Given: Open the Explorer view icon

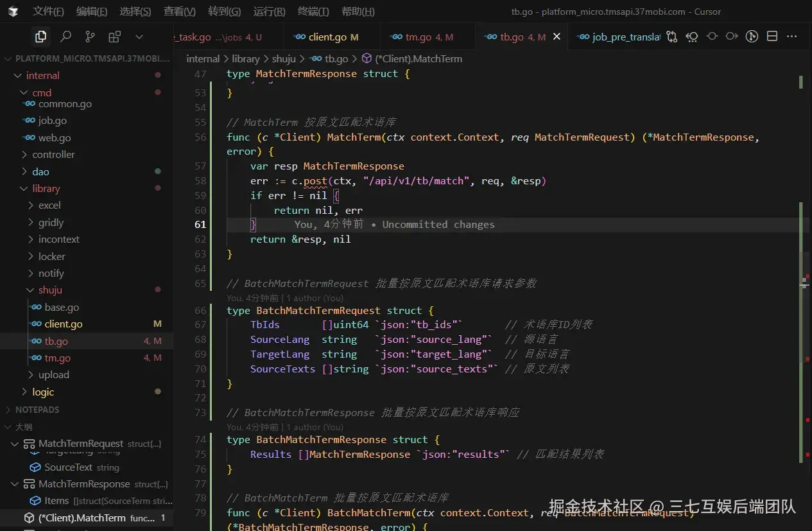Looking at the screenshot, I should click(x=41, y=37).
